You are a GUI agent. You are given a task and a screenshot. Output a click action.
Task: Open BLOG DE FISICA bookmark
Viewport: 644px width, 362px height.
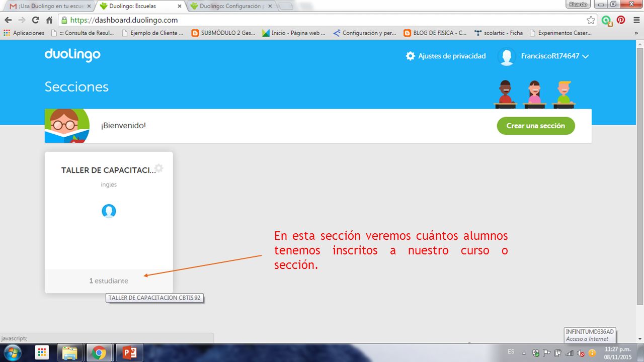(435, 33)
